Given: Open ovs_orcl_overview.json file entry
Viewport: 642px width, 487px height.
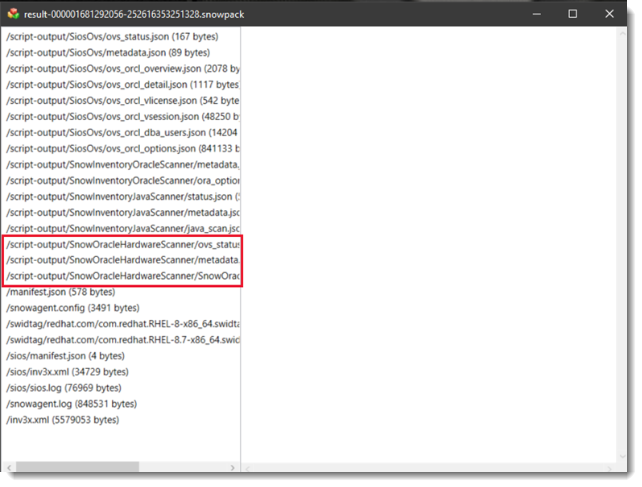Looking at the screenshot, I should click(x=123, y=68).
